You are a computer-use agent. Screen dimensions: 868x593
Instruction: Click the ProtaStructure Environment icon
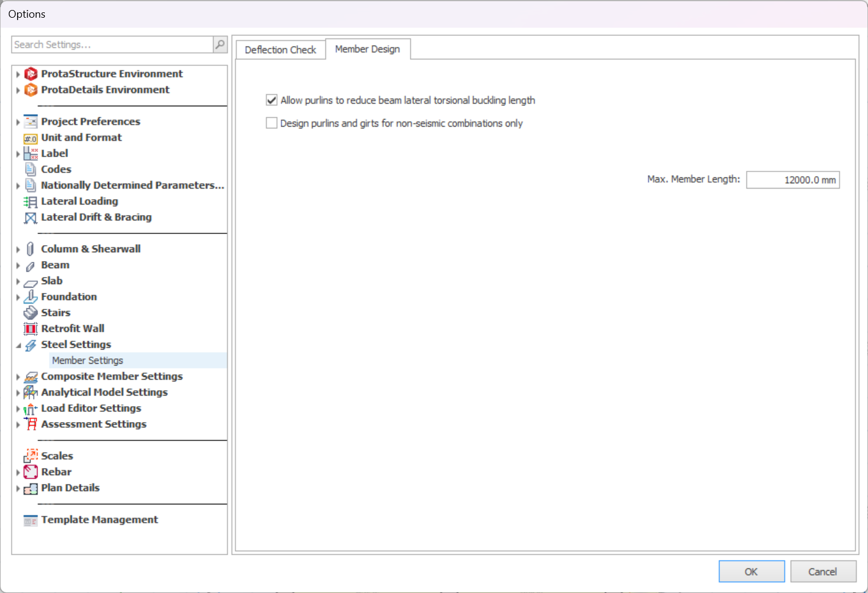(31, 74)
